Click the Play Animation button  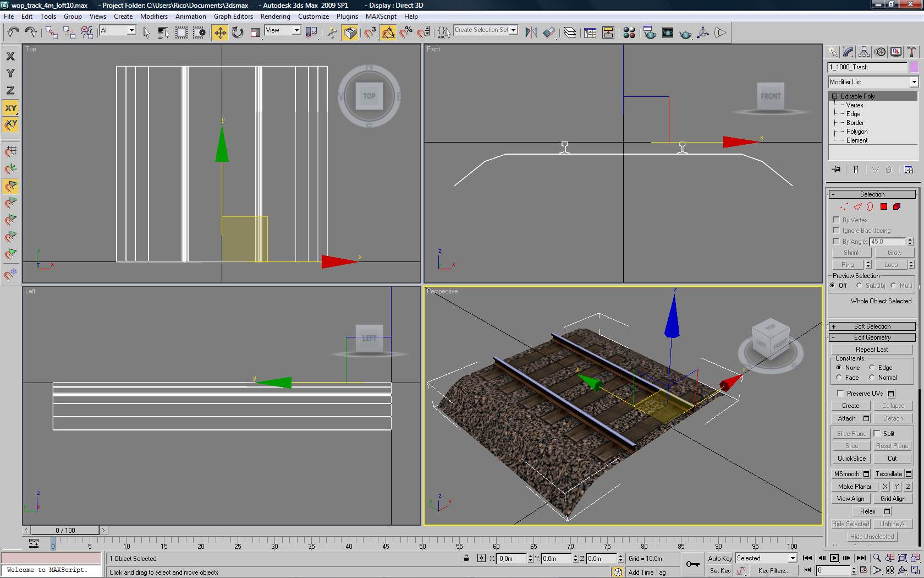[x=834, y=558]
